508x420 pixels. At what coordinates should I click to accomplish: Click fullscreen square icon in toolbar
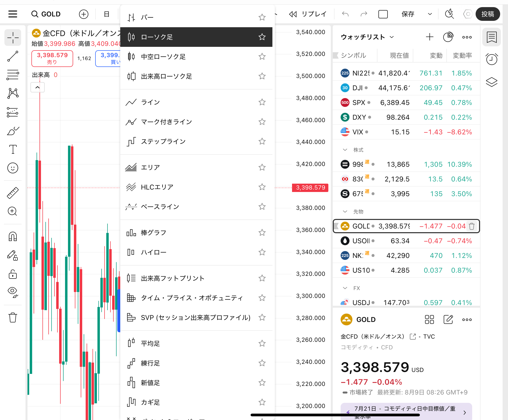[x=383, y=14]
